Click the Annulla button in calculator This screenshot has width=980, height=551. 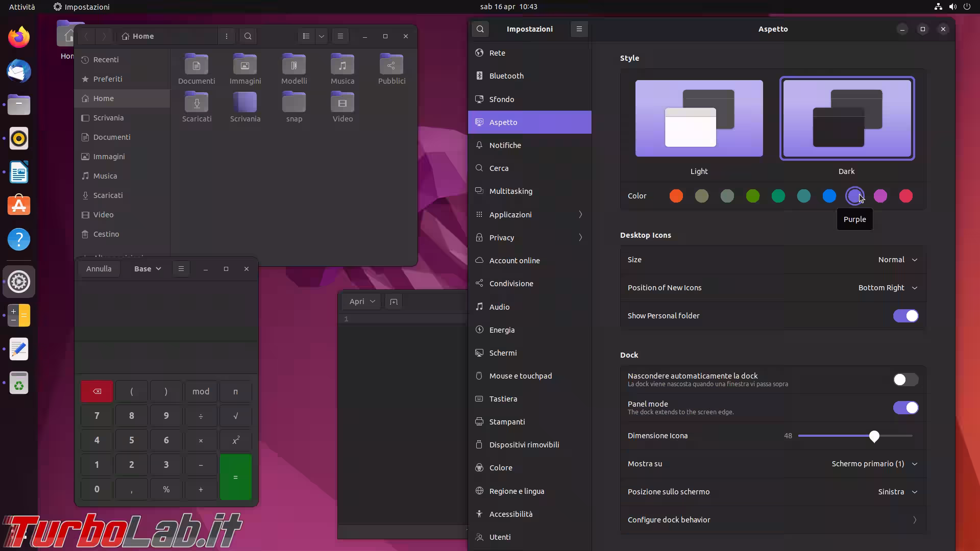[99, 269]
